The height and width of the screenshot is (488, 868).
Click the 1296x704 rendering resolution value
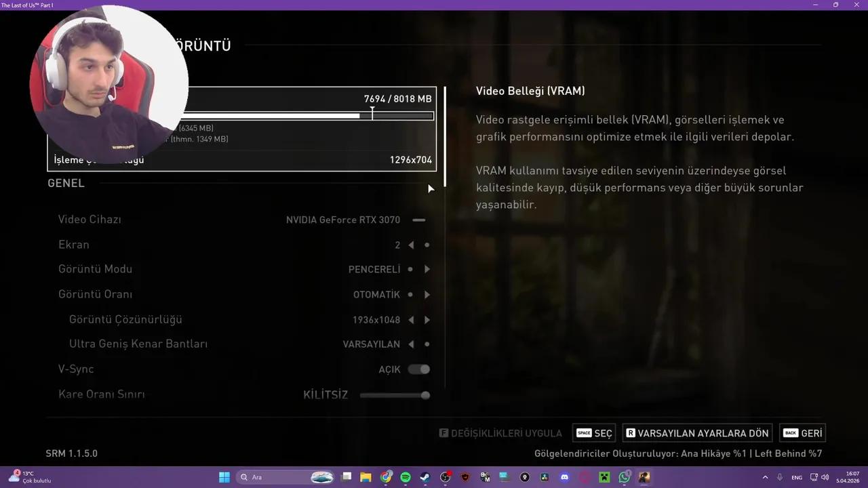411,160
